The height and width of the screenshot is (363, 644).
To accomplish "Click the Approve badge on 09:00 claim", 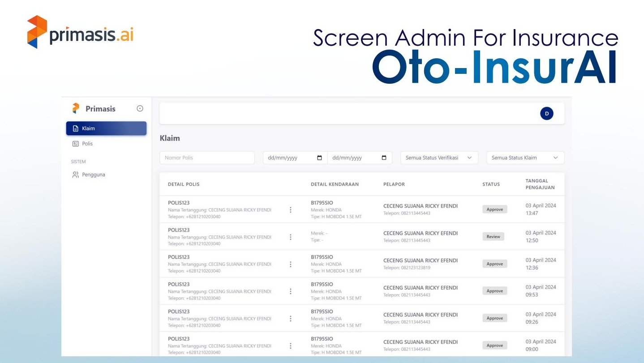I will tap(495, 346).
